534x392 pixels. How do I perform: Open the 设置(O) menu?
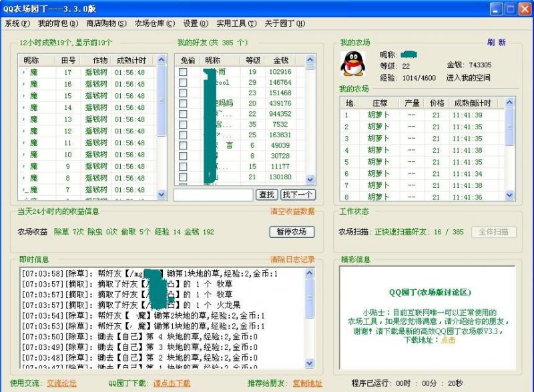pyautogui.click(x=196, y=23)
